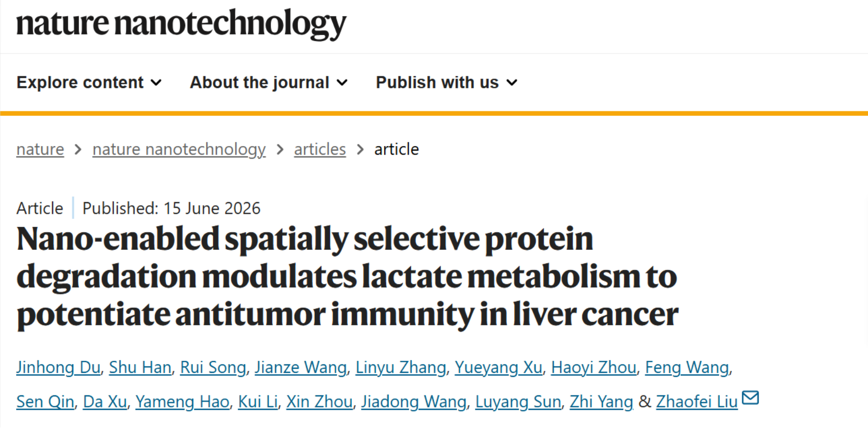Navigate to the articles breadcrumb
This screenshot has height=428, width=868.
320,149
